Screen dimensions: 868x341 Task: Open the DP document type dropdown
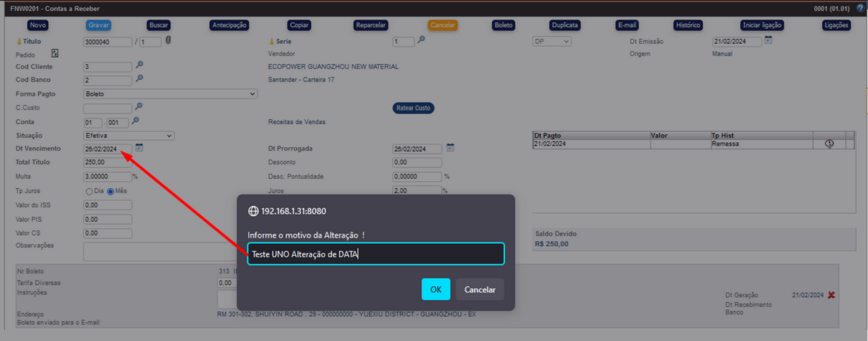(552, 42)
